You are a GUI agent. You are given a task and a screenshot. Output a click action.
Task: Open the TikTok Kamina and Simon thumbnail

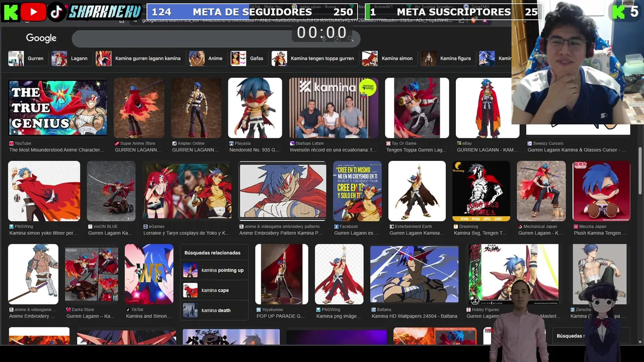coord(149,274)
